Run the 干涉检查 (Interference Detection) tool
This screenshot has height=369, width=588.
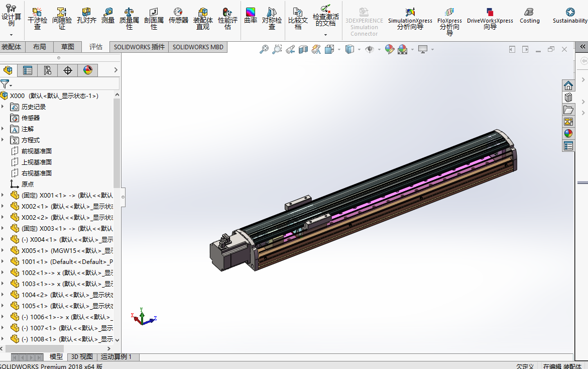tap(37, 15)
